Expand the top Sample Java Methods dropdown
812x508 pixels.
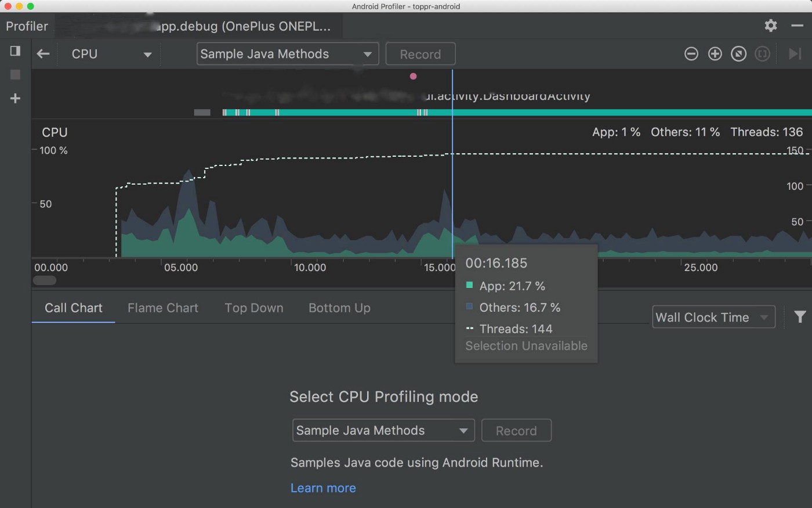coord(287,54)
